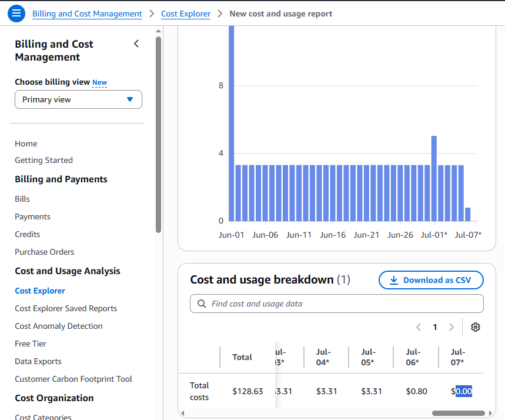
Task: Click the Find cost and usage data field
Action: coord(336,304)
